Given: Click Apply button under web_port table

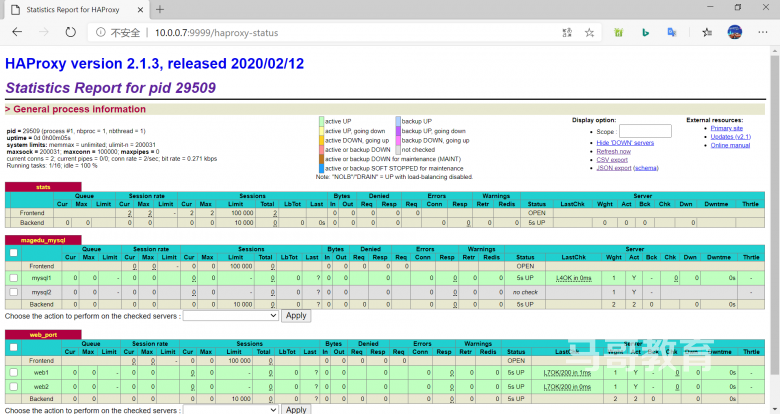Looking at the screenshot, I should [x=296, y=409].
